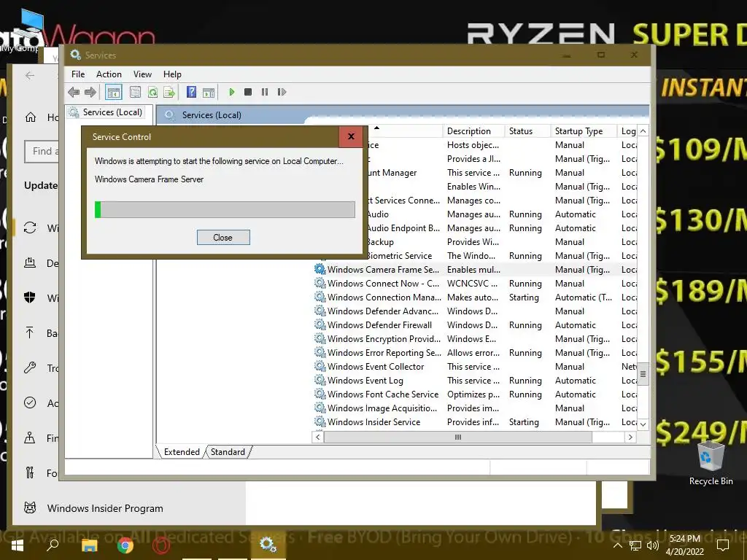Select Windows Insider Service row
The width and height of the screenshot is (747, 560).
476,421
